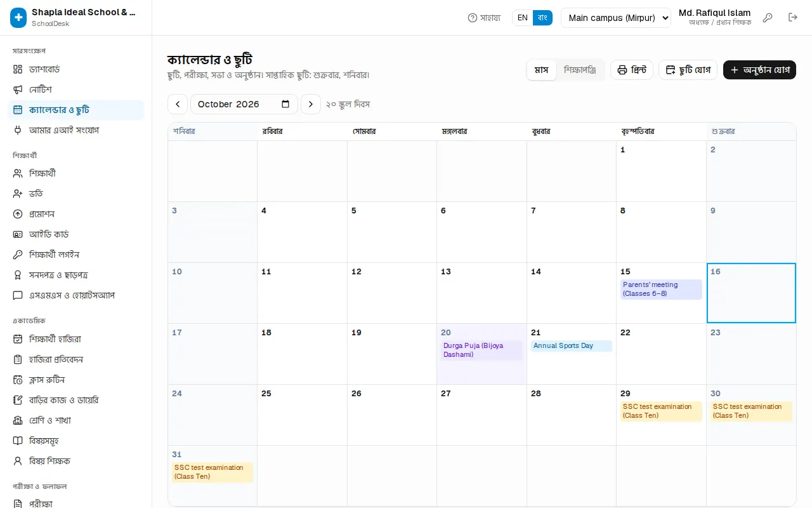Click the SchoolDesk plus logo

pyautogui.click(x=18, y=18)
